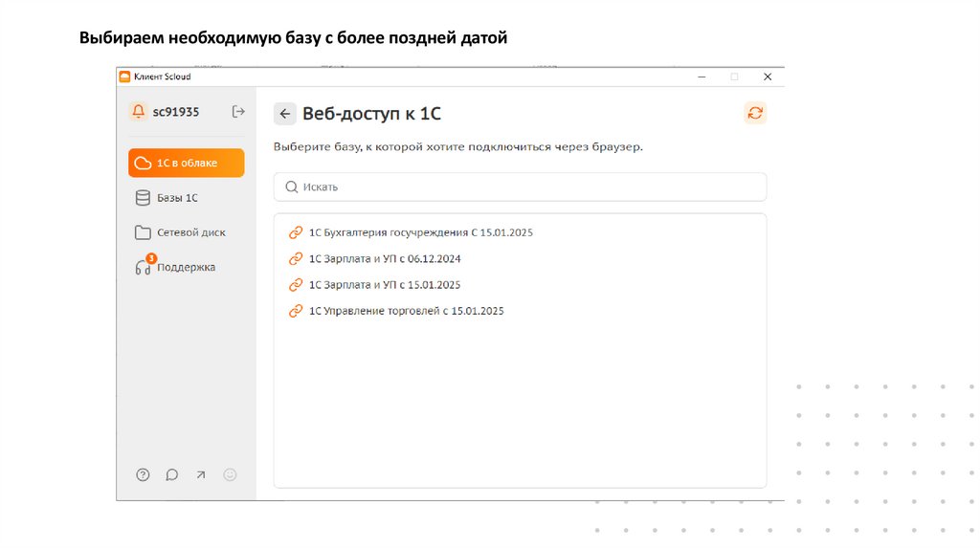Viewport: 980px width, 549px height.
Task: Click the help question mark icon
Action: pyautogui.click(x=143, y=474)
